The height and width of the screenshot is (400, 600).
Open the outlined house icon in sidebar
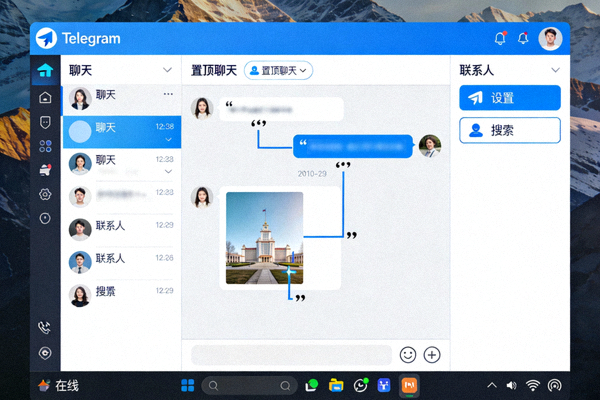[x=45, y=98]
